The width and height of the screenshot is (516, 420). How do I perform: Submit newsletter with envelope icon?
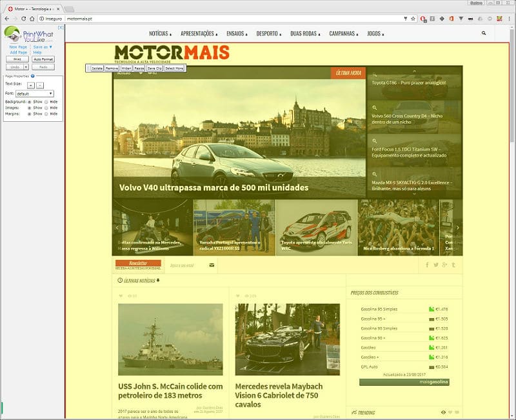(x=212, y=265)
